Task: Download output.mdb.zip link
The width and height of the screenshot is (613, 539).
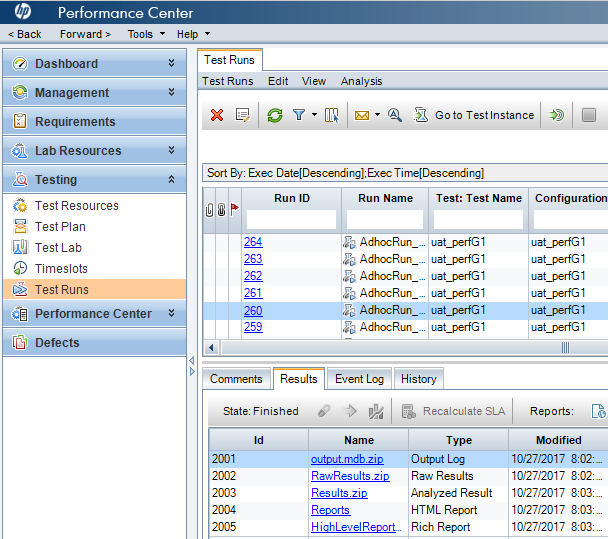Action: pos(347,459)
